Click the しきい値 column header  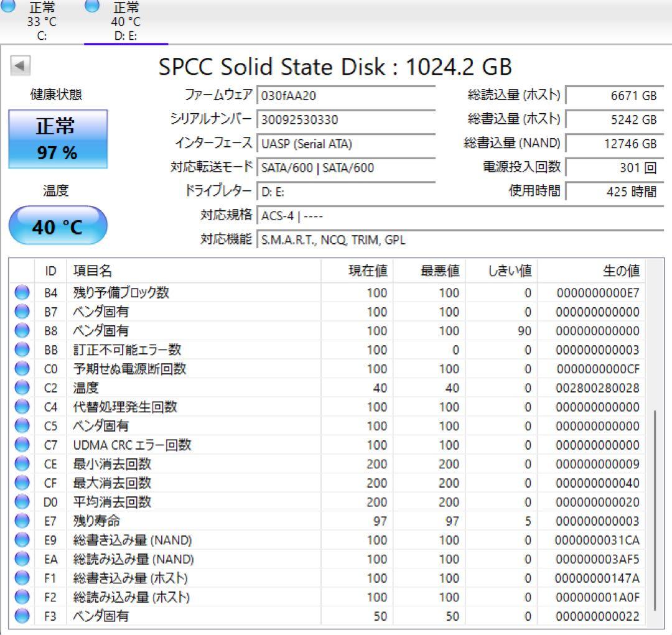coord(501,271)
